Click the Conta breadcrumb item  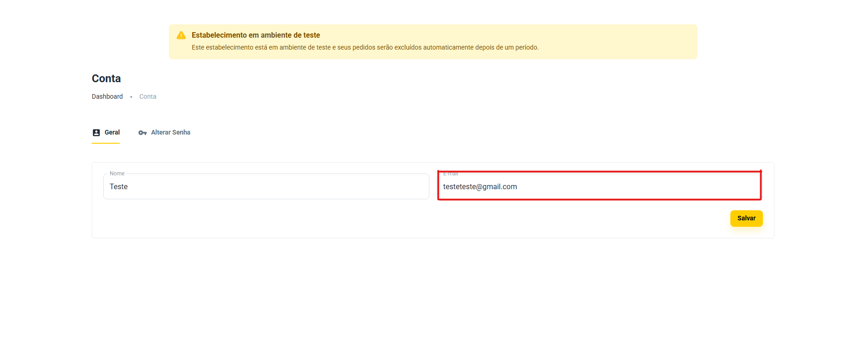pos(148,96)
